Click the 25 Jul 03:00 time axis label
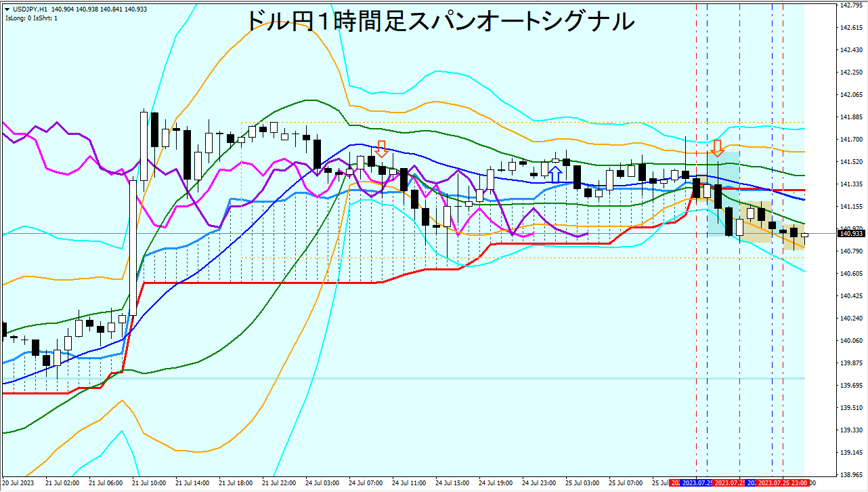The height and width of the screenshot is (492, 868). click(582, 483)
